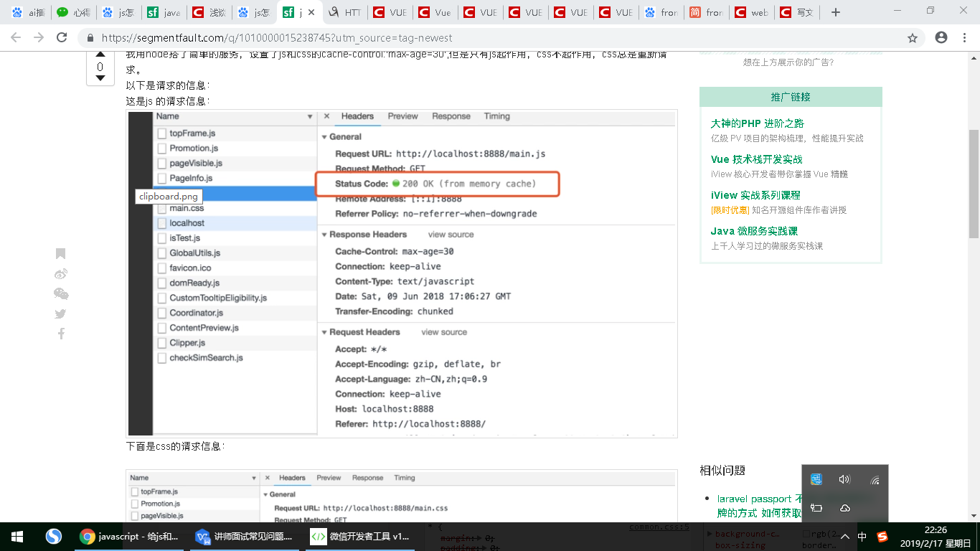Check the favicon.ico checkbox
Viewport: 980px width, 551px height.
(x=162, y=268)
